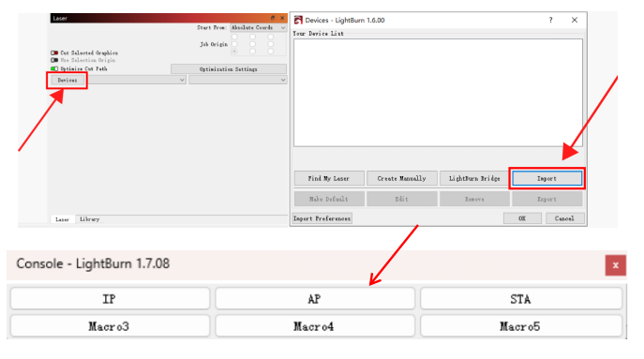Close the Console window with red x
This screenshot has width=644, height=359.
[615, 265]
